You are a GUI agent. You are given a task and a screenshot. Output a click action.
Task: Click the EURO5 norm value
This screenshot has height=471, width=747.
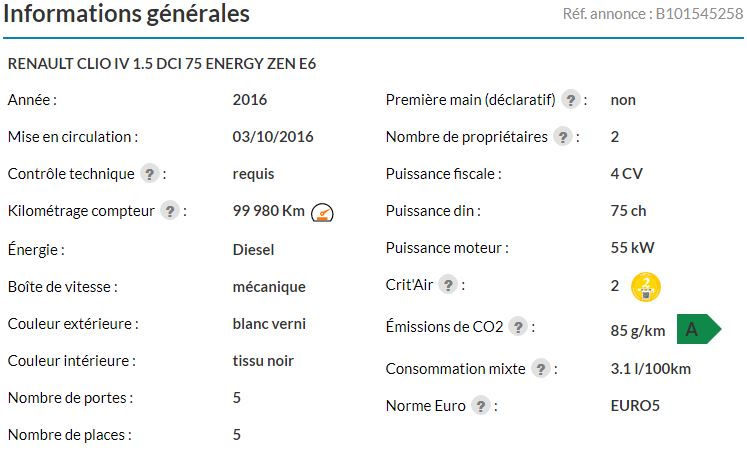[x=635, y=406]
